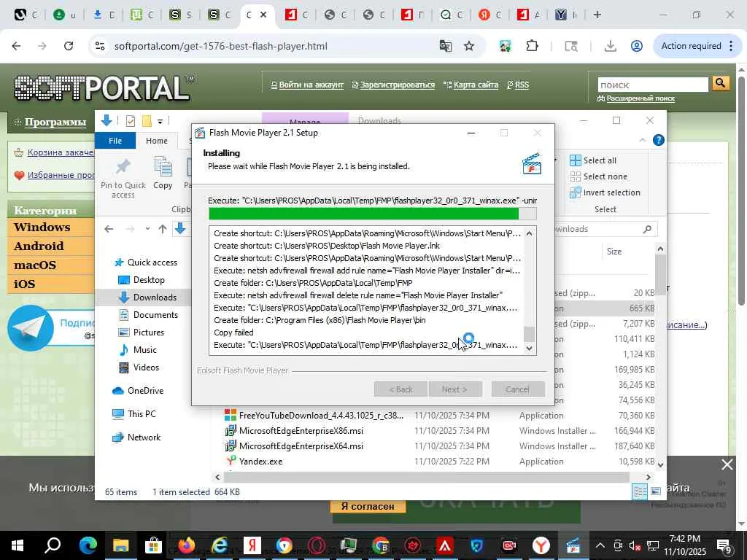Select Desktop in Explorer navigation pane

141,280
